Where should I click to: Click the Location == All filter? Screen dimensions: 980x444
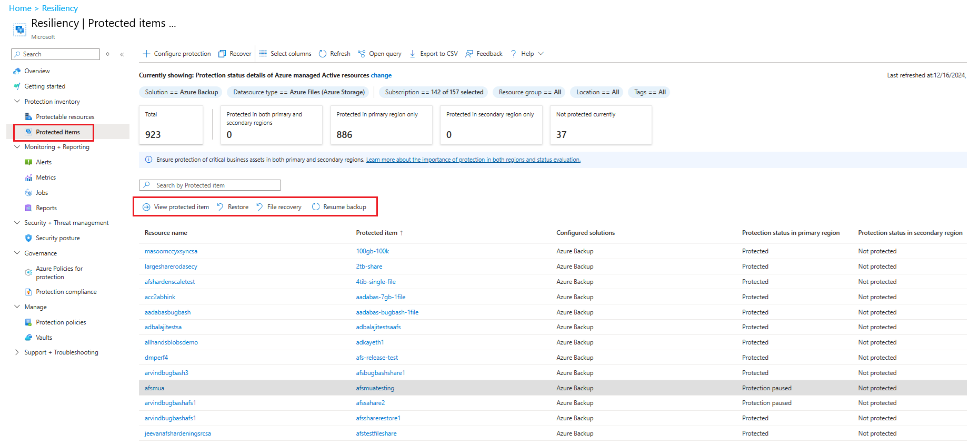point(597,92)
